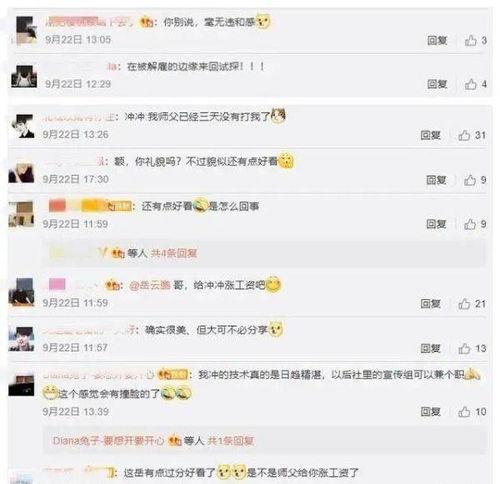Open avatar of the 12:29 commenter
500x484 pixels.
click(24, 76)
